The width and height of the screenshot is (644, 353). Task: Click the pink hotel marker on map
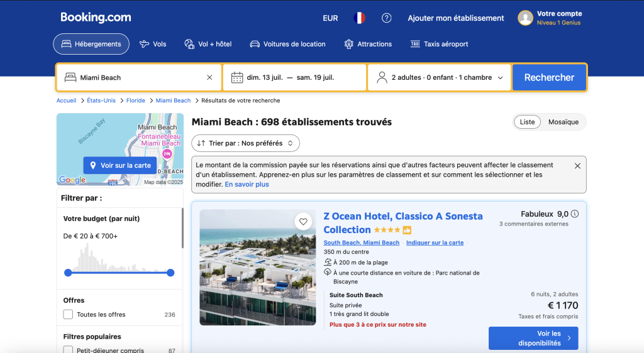[x=167, y=154]
